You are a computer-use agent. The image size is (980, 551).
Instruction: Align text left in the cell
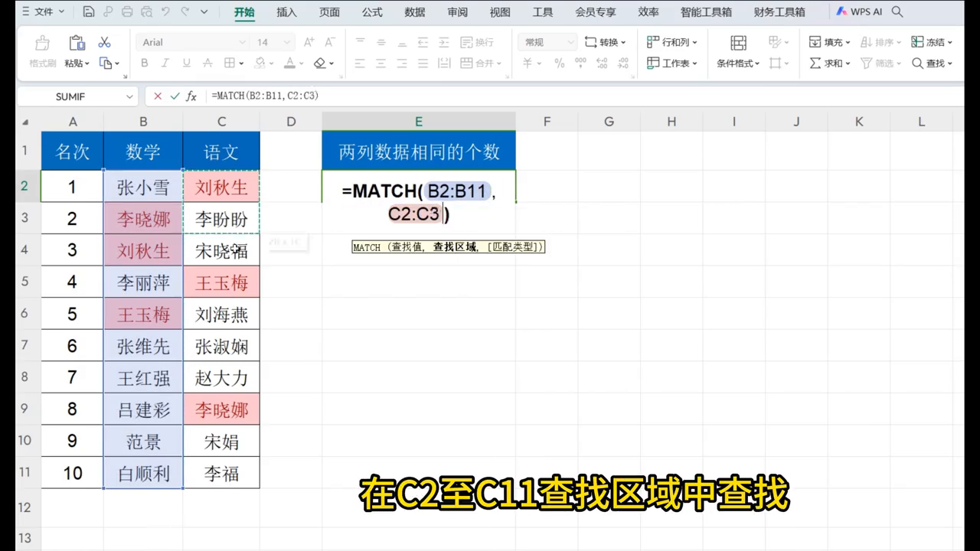(360, 64)
